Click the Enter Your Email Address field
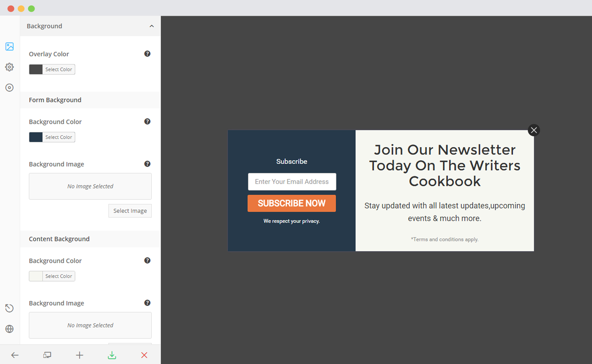The height and width of the screenshot is (364, 592). click(292, 181)
